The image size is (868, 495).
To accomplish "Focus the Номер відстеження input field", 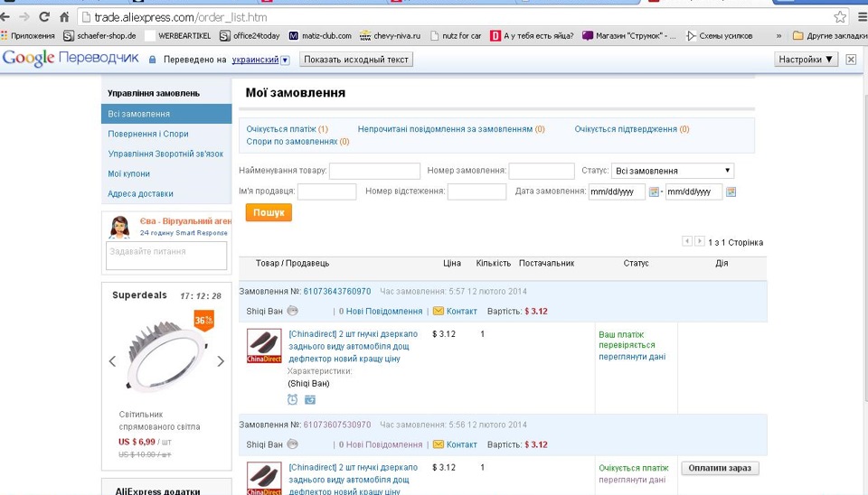I will (476, 191).
